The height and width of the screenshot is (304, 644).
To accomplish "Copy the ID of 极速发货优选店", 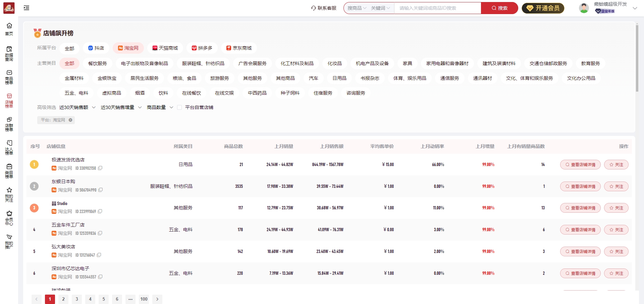I will (x=101, y=168).
